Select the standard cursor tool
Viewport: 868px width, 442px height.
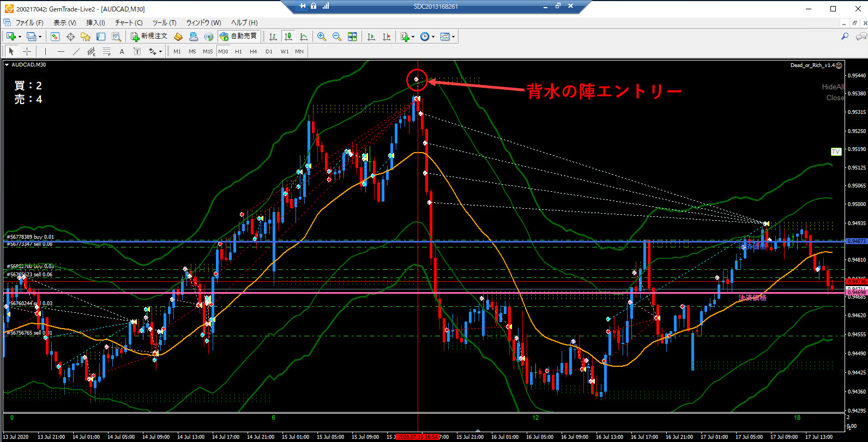tap(11, 51)
